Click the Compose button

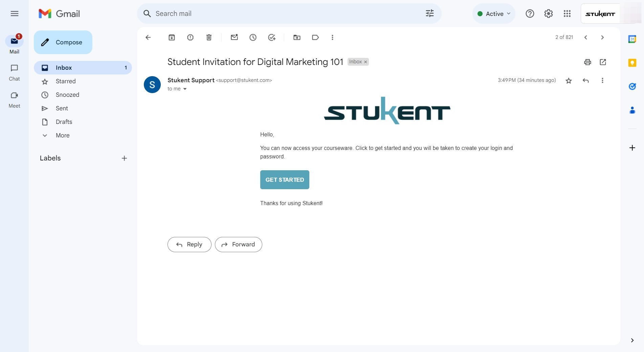[63, 42]
